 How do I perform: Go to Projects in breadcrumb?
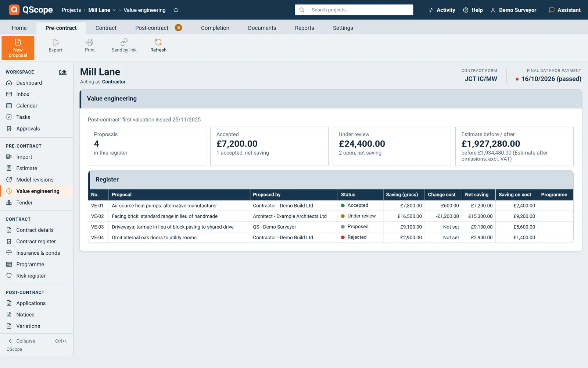[71, 10]
